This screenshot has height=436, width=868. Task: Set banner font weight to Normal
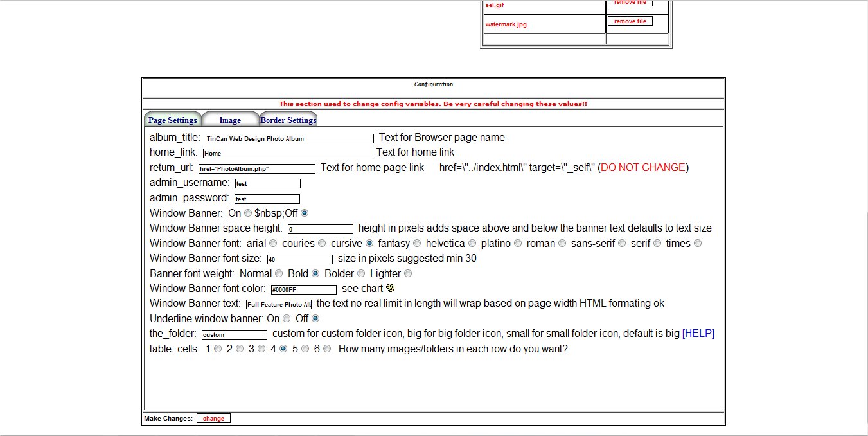tap(279, 274)
